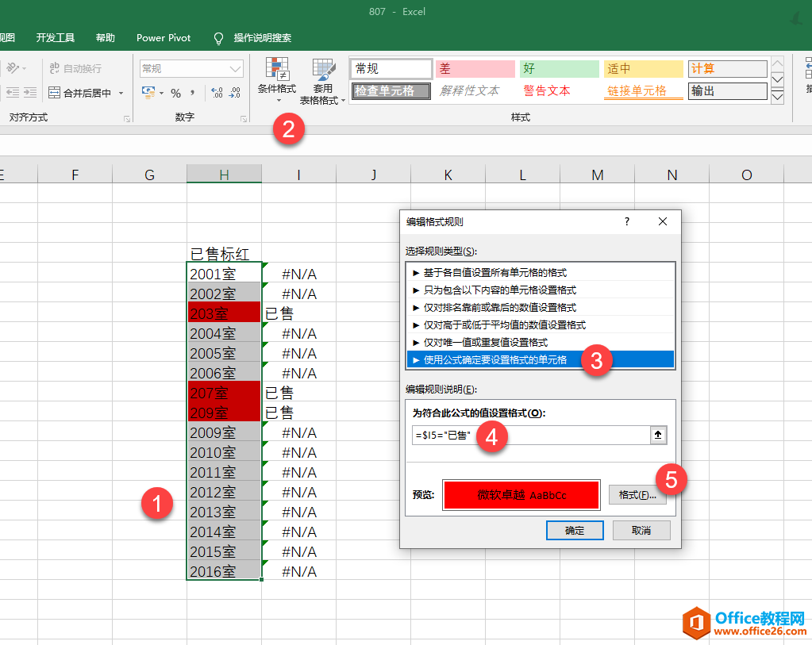Screen dimensions: 812x645
Task: Expand accounting format dropdown arrow
Action: tap(161, 93)
